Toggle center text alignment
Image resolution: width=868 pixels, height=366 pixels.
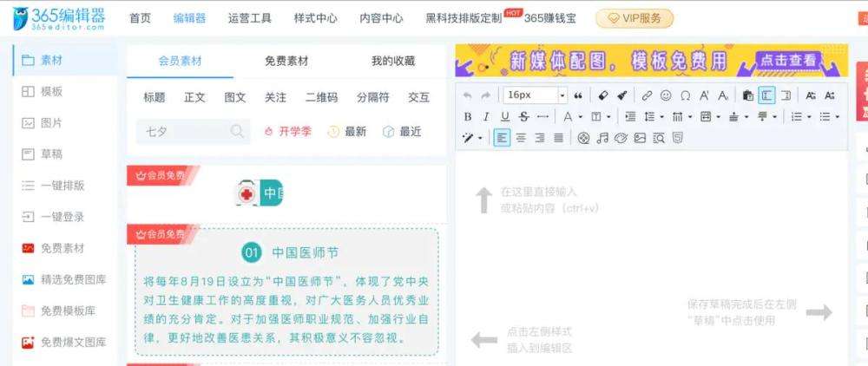coord(521,138)
